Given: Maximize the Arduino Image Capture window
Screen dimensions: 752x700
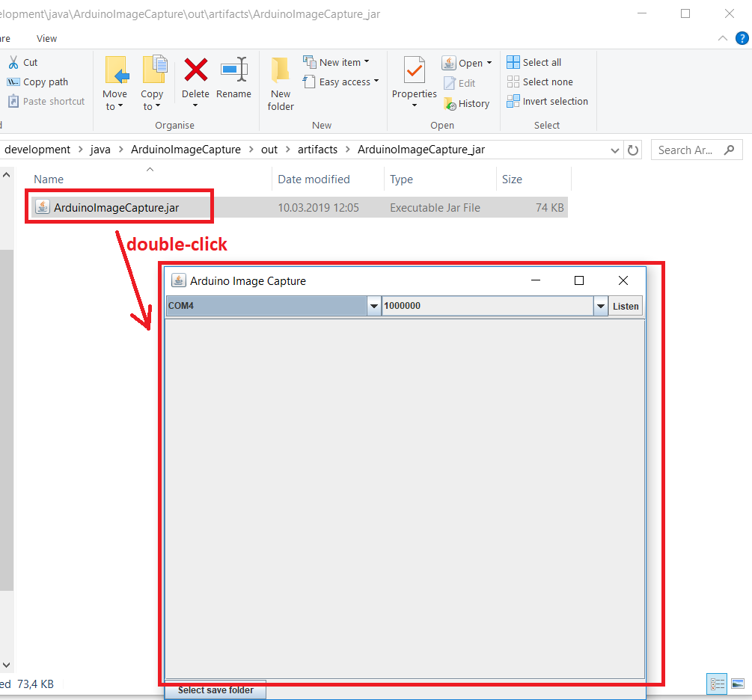Looking at the screenshot, I should tap(579, 280).
